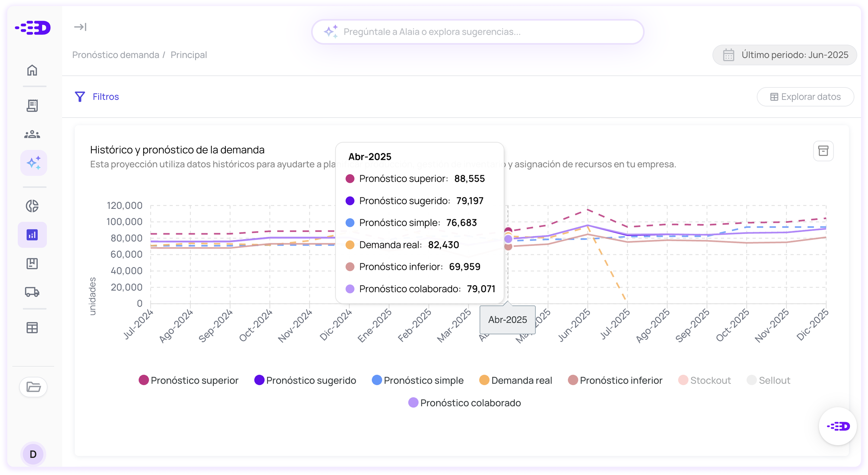Click the Pronóstico superior 88,555 tooltip row
This screenshot has height=475, width=868.
(x=415, y=179)
